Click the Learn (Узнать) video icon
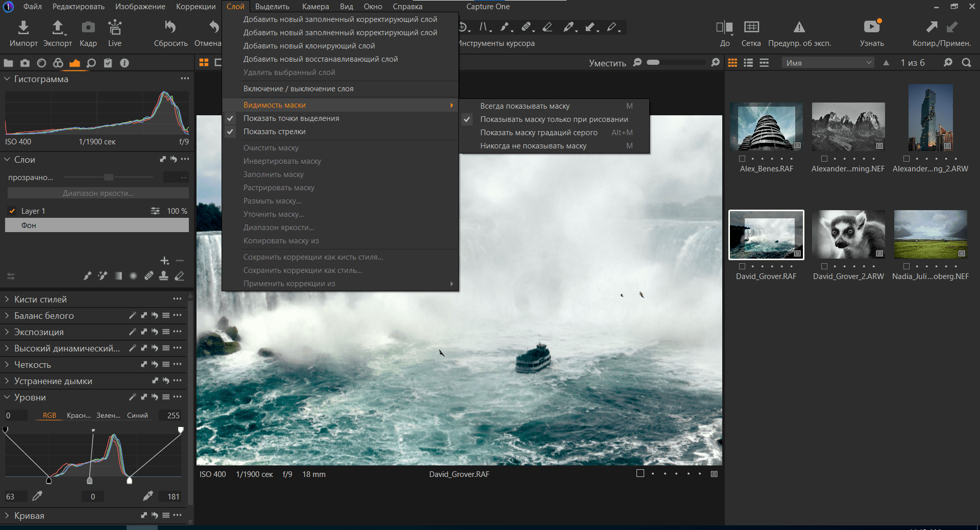Screen dimensions: 980x530 pyautogui.click(x=871, y=27)
